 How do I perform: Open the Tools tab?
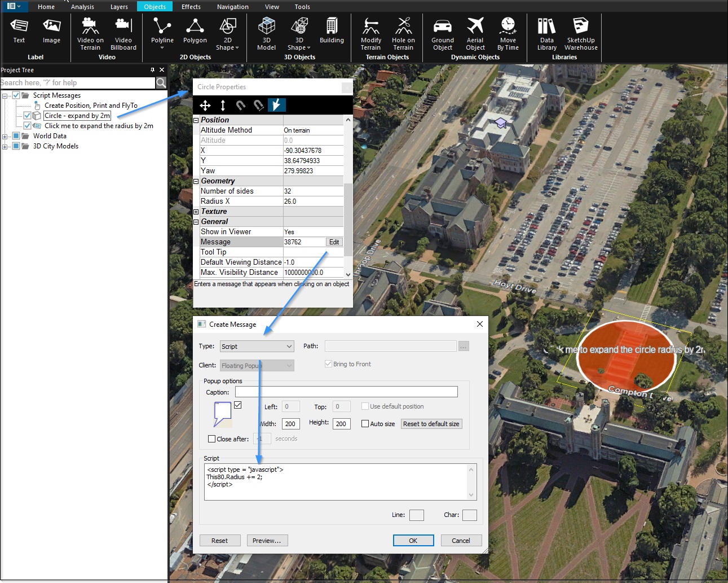[302, 7]
